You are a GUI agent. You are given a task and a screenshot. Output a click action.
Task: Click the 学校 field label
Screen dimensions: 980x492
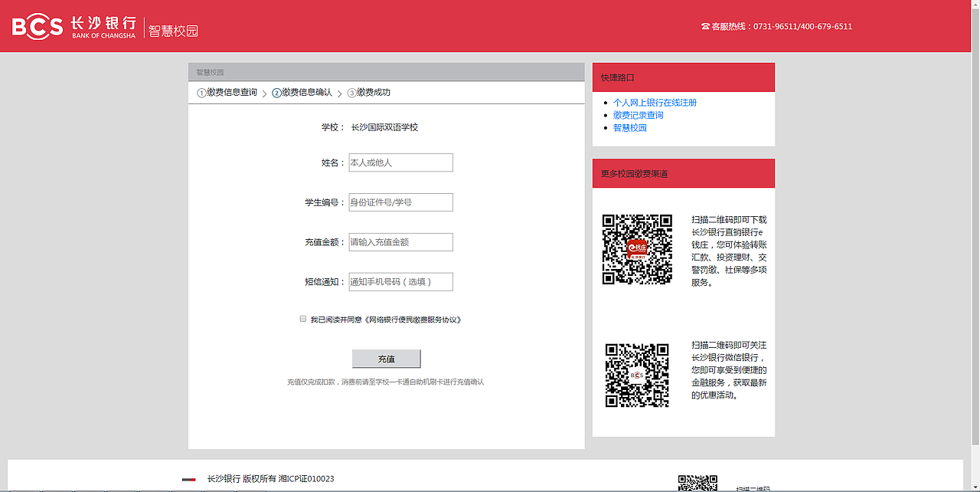click(334, 127)
